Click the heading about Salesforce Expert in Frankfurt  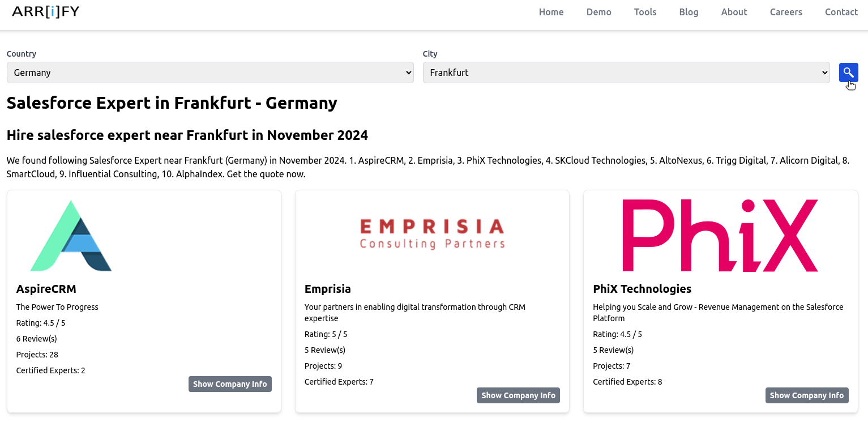172,103
